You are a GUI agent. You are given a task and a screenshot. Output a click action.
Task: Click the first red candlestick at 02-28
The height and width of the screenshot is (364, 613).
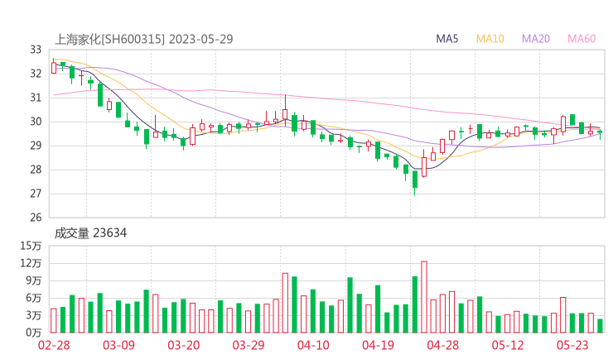pyautogui.click(x=54, y=67)
